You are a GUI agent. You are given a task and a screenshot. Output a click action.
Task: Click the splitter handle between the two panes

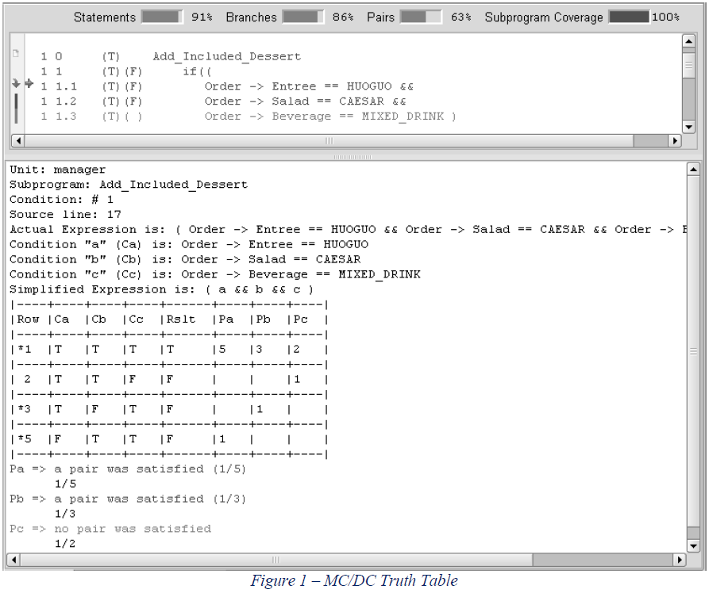[x=353, y=157]
